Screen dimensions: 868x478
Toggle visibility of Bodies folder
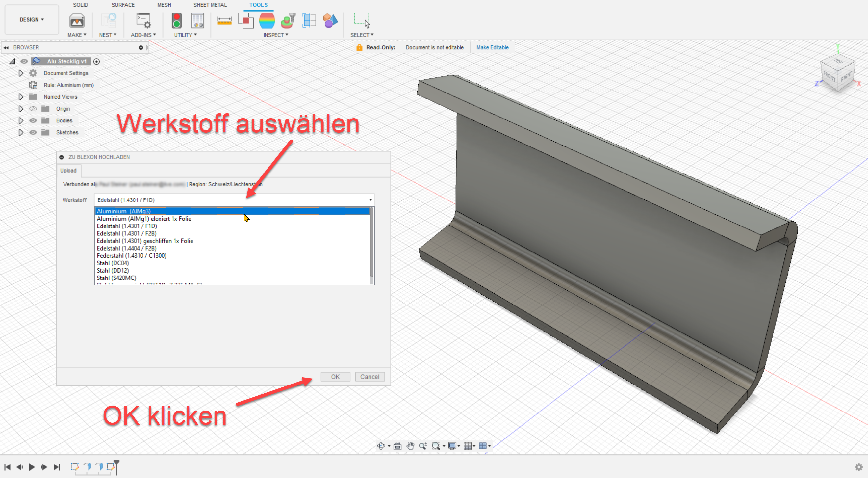(33, 121)
